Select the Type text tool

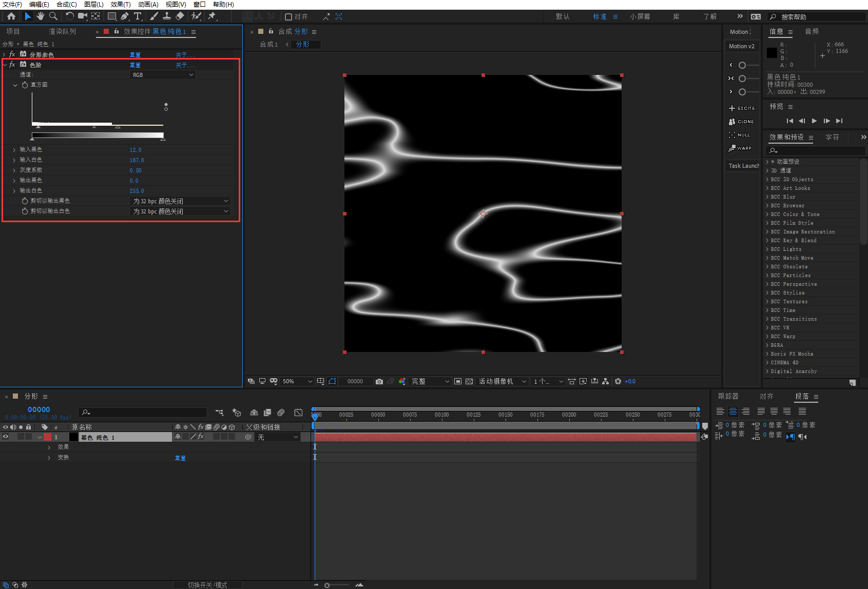[x=138, y=16]
